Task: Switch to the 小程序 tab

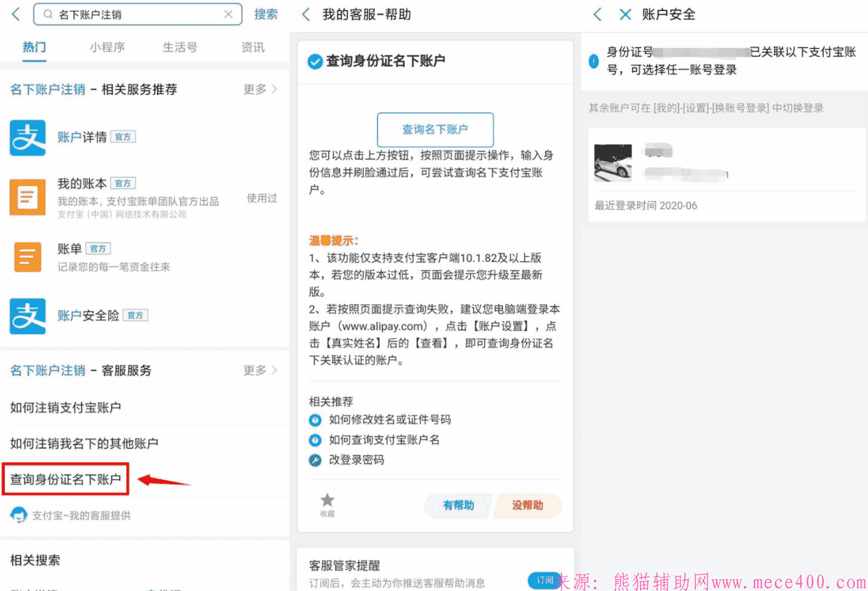Action: tap(109, 46)
